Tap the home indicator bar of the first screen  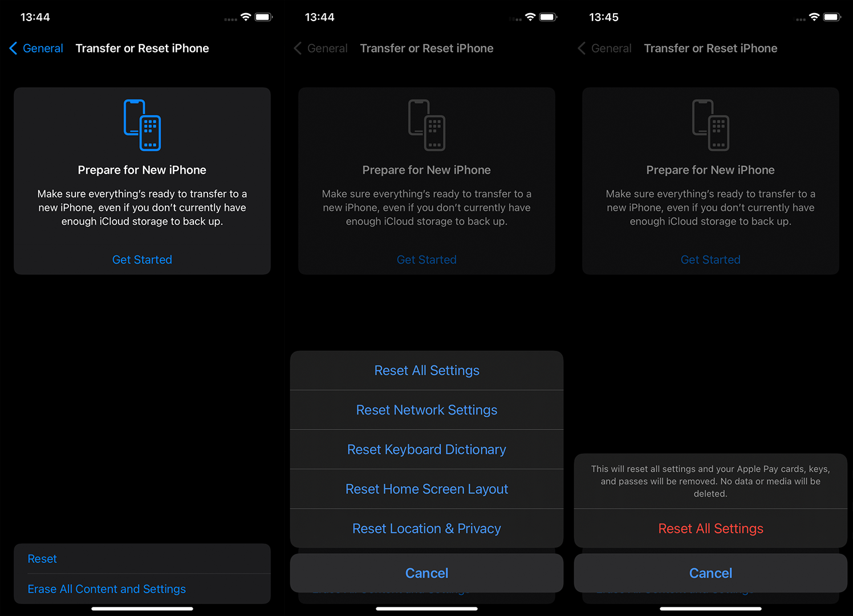(142, 609)
